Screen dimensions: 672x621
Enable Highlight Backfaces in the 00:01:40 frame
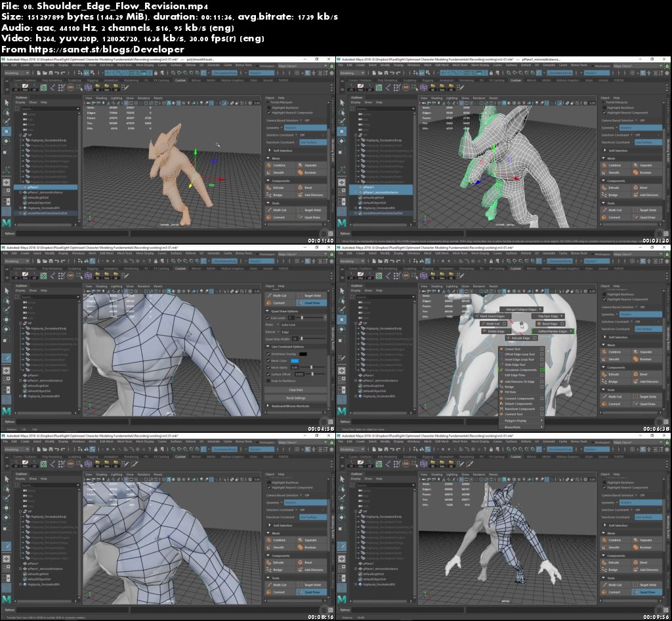[x=269, y=108]
